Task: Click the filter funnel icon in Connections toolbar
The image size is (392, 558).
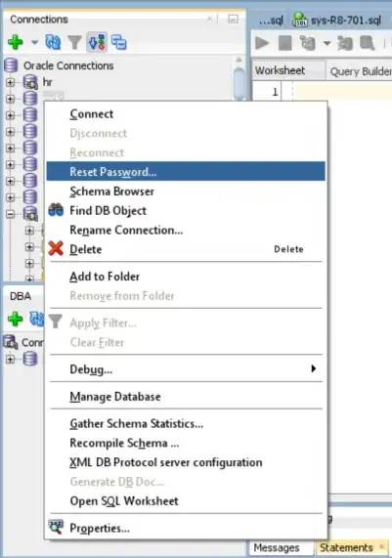Action: 74,42
